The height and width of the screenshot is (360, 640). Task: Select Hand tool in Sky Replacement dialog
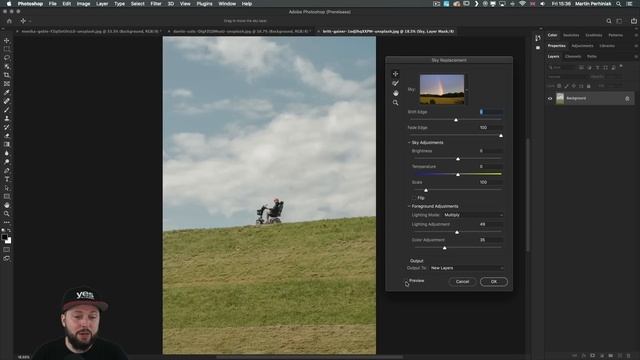(x=395, y=93)
